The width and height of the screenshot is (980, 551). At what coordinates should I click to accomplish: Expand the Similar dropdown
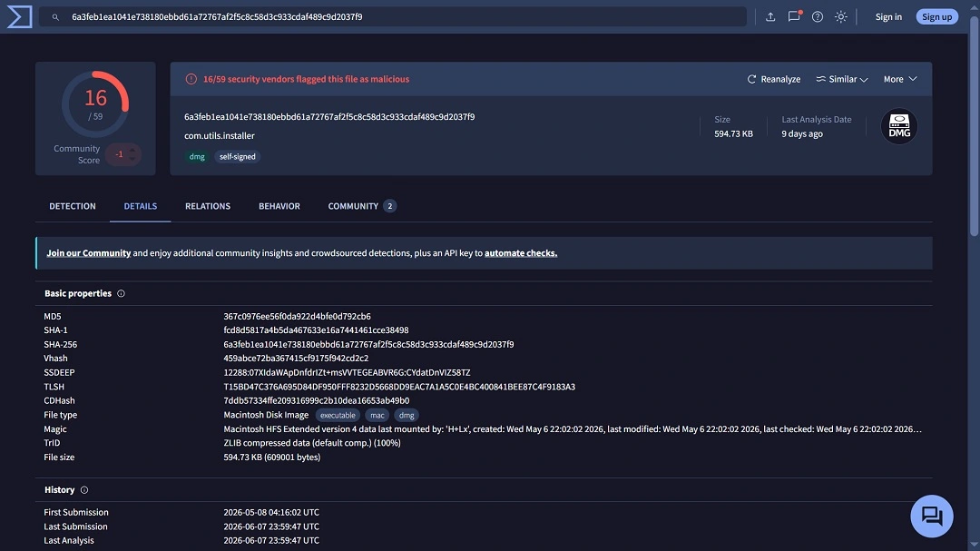coord(842,79)
